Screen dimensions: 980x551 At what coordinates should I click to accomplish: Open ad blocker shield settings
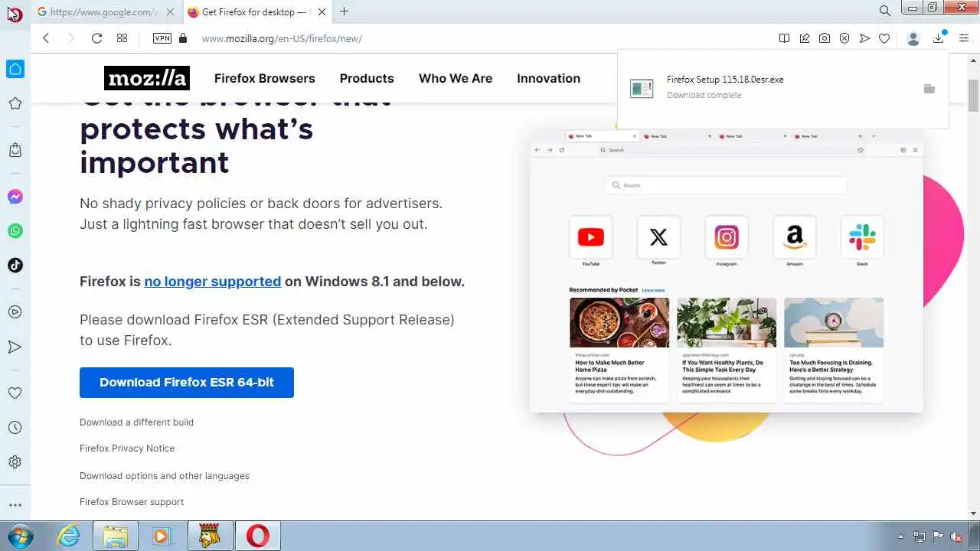(x=844, y=38)
